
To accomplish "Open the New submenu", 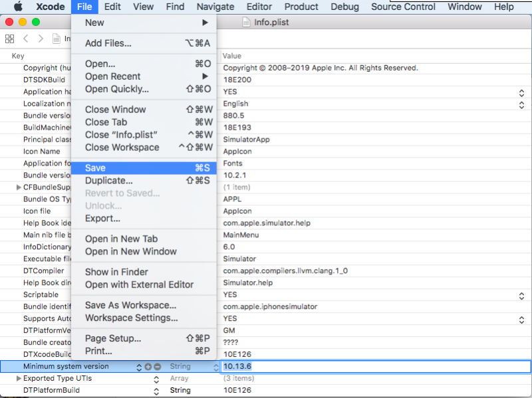I will [x=144, y=23].
